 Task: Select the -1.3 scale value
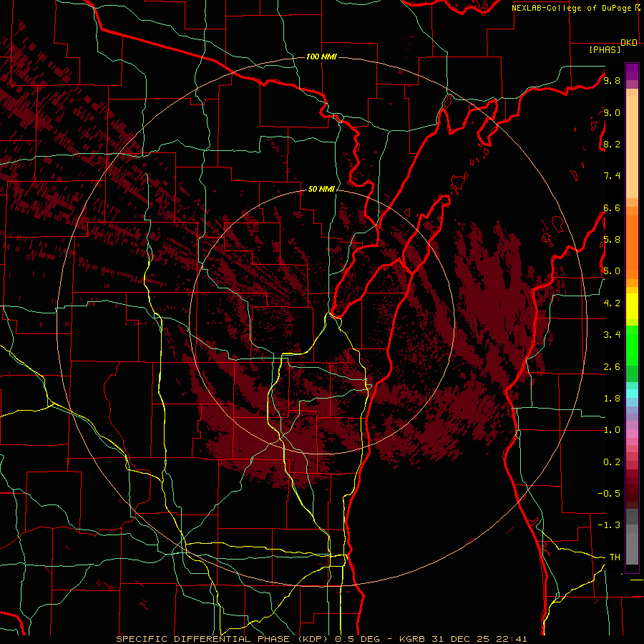point(609,525)
